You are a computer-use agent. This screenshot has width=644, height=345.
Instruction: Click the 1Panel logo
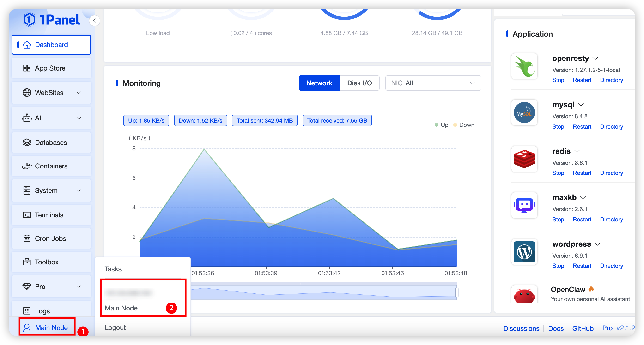51,19
